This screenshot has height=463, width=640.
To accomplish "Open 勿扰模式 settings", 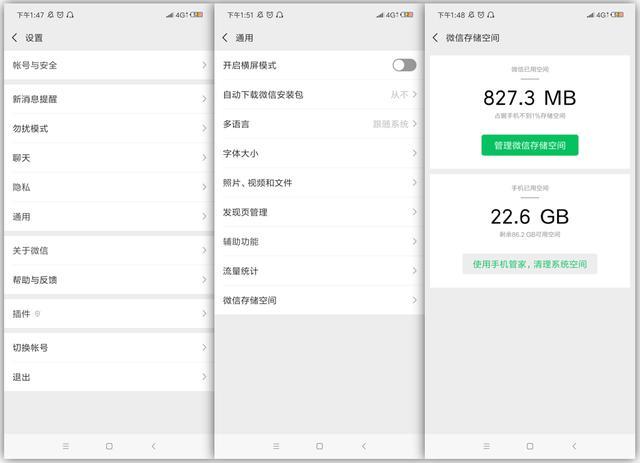I will 109,128.
